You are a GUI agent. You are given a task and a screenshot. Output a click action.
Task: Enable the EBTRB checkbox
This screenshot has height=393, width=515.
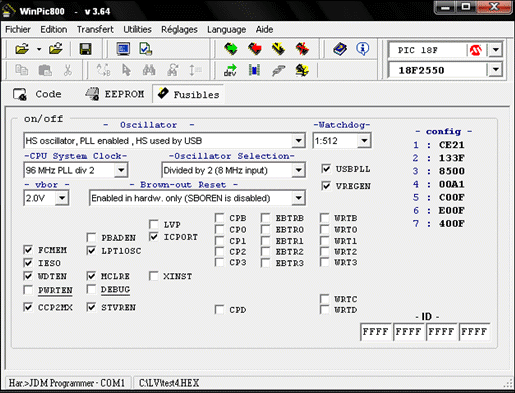pyautogui.click(x=266, y=218)
